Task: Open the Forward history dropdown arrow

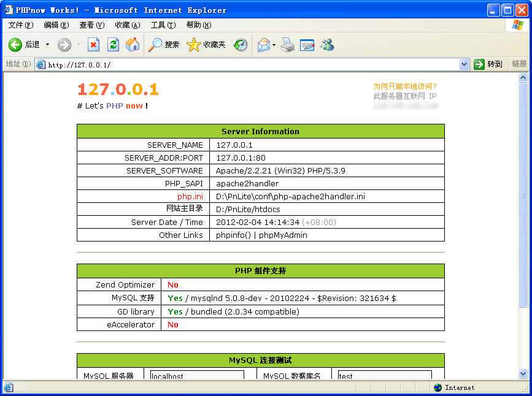Action: pyautogui.click(x=79, y=45)
